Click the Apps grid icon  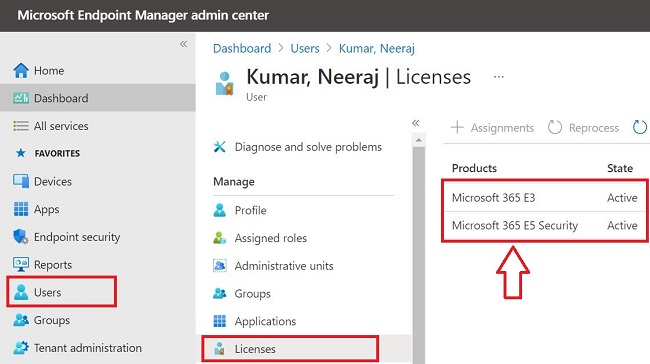pos(21,209)
